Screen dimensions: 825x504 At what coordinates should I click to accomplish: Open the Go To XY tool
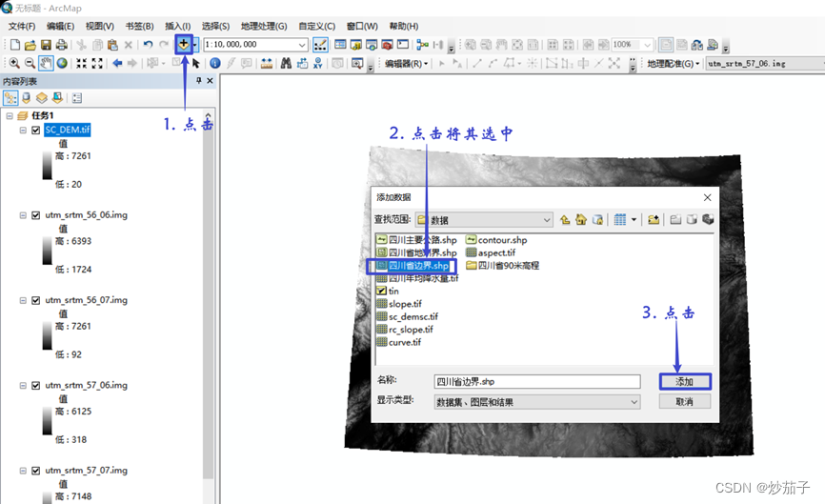[318, 63]
